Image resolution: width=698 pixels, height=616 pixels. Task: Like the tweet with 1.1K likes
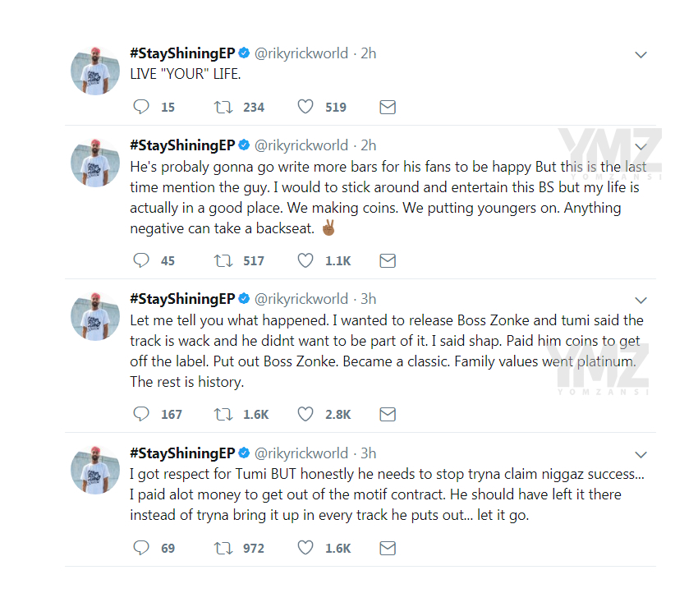(305, 260)
